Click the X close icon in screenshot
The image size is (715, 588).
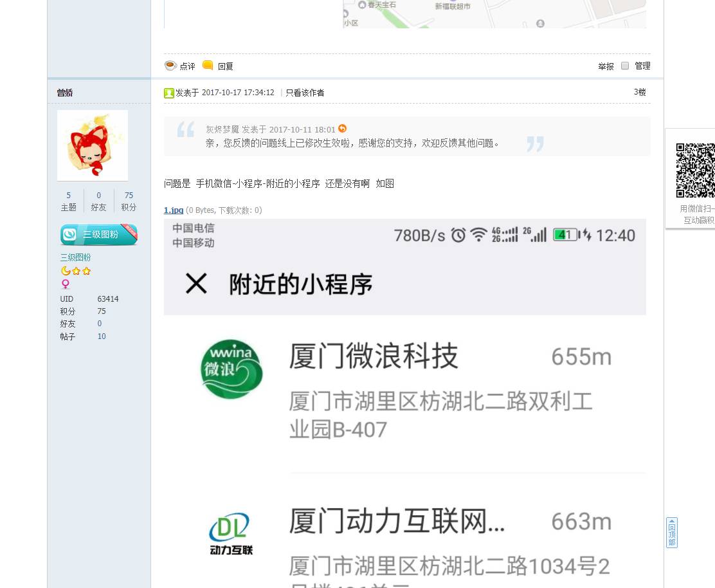[x=196, y=283]
